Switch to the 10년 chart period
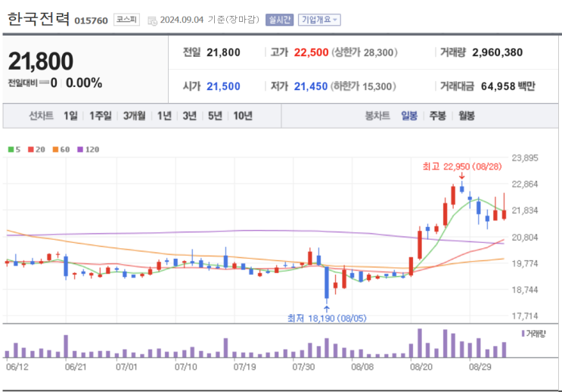This screenshot has width=562, height=392. (243, 116)
